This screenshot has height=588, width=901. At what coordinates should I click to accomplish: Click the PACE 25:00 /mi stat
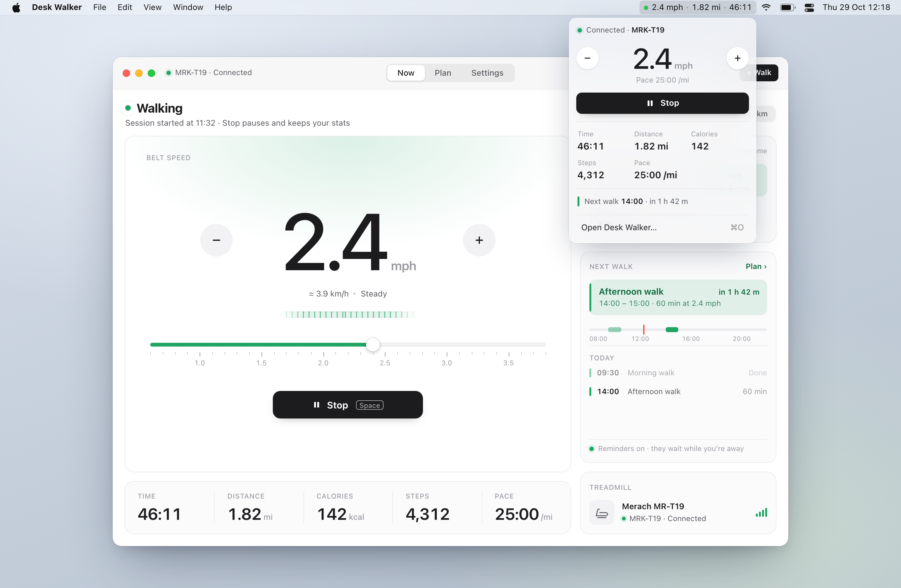[523, 508]
